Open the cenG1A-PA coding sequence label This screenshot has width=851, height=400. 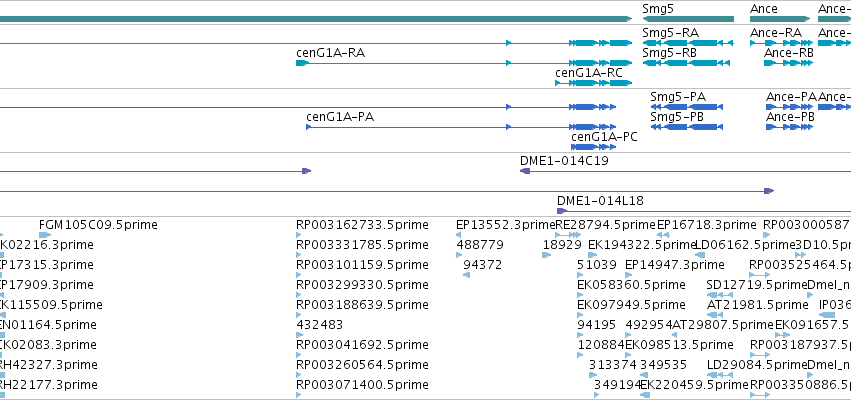tap(340, 117)
